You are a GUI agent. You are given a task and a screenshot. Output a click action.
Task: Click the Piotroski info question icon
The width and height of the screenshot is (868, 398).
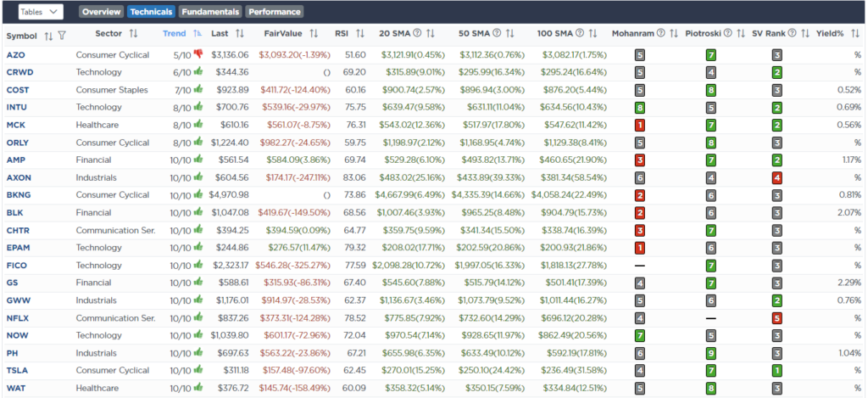pos(726,34)
